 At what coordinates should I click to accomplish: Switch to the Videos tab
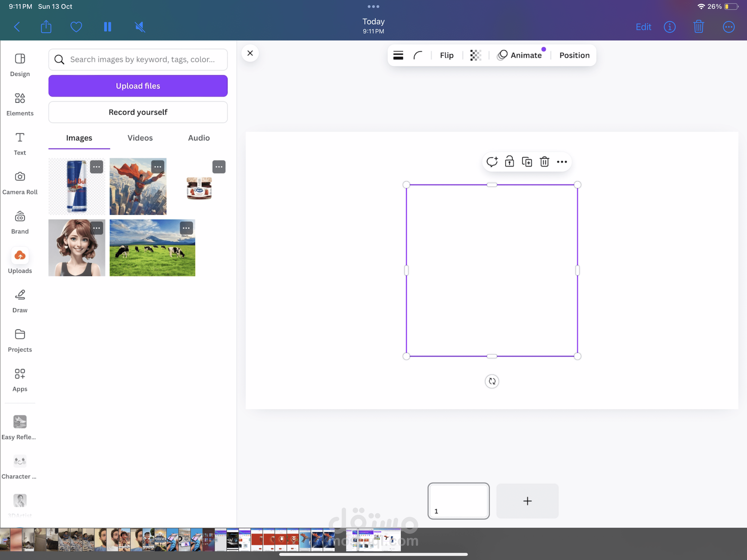pyautogui.click(x=140, y=138)
